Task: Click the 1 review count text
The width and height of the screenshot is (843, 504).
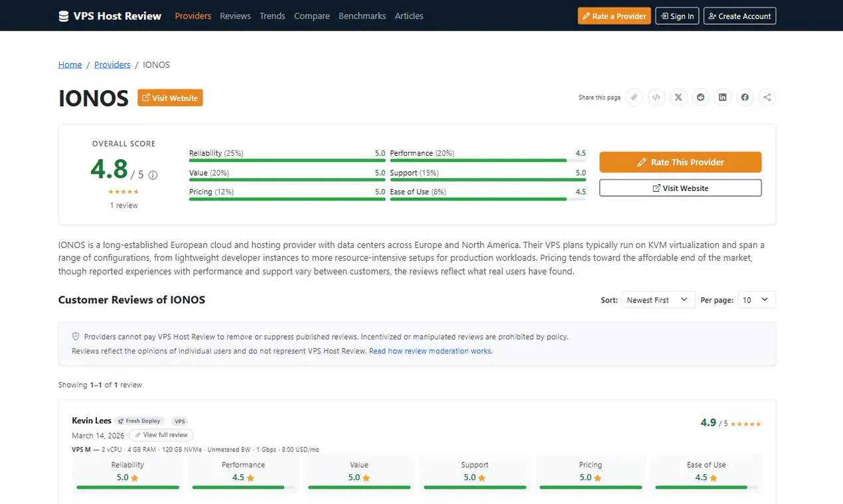Action: (123, 206)
